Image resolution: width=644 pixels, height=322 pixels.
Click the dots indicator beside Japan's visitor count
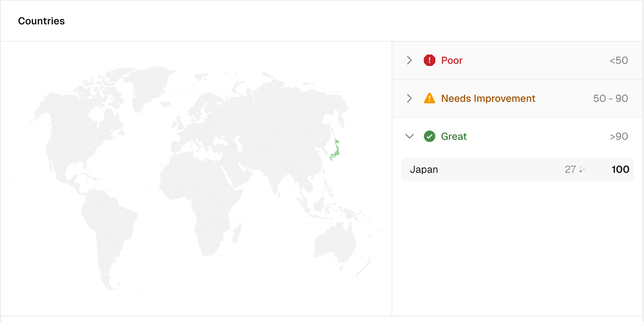click(582, 169)
